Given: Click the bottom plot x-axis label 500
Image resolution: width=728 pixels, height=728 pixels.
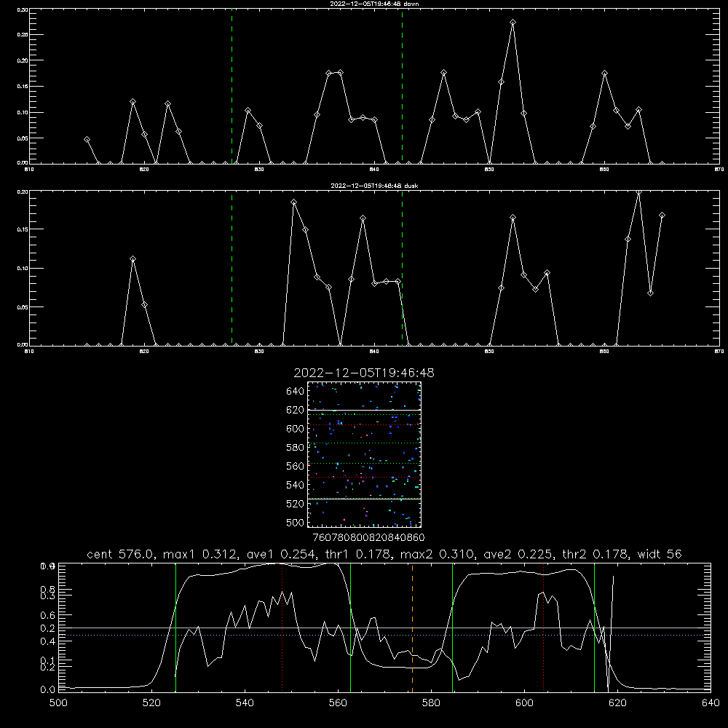Looking at the screenshot, I should click(58, 703).
